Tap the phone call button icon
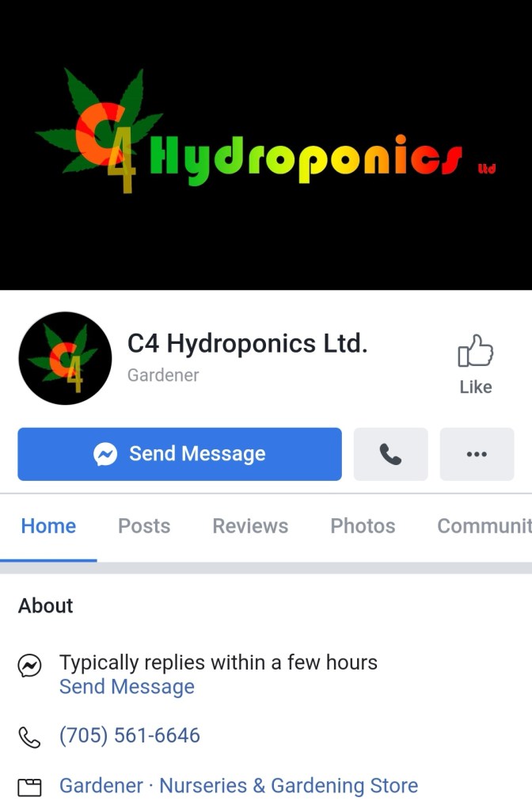This screenshot has height=809, width=532. (390, 454)
